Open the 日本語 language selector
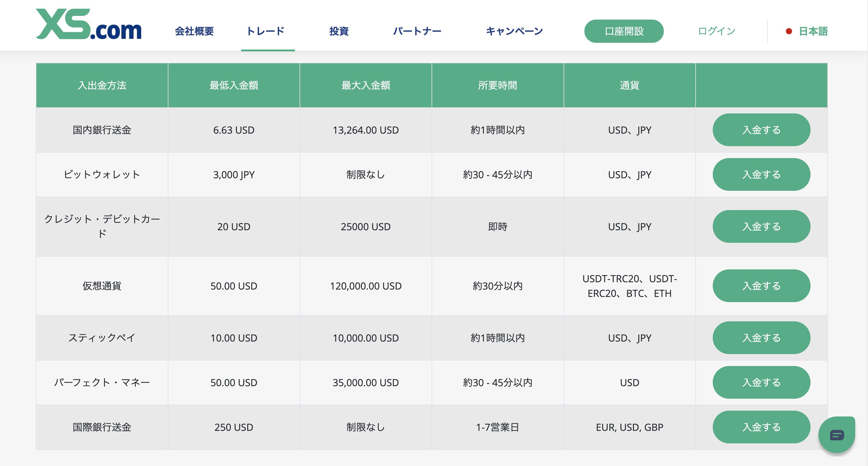The image size is (868, 466). (813, 31)
